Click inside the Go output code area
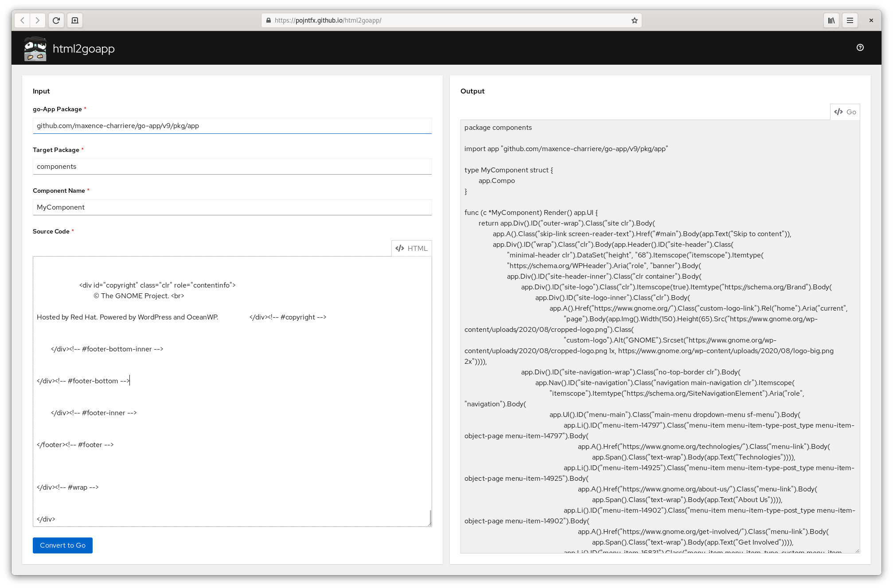Viewport: 893px width, 588px height. click(659, 337)
